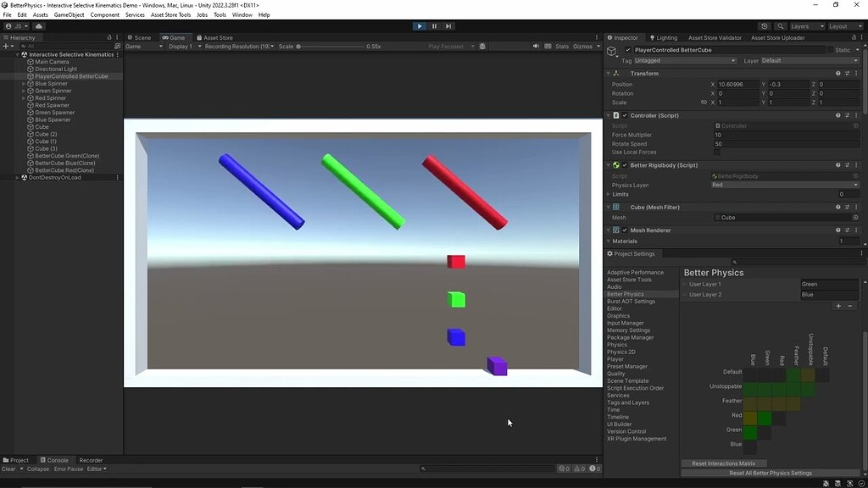Enable the Use Local Forces checkbox
The width and height of the screenshot is (868, 488).
pos(717,152)
